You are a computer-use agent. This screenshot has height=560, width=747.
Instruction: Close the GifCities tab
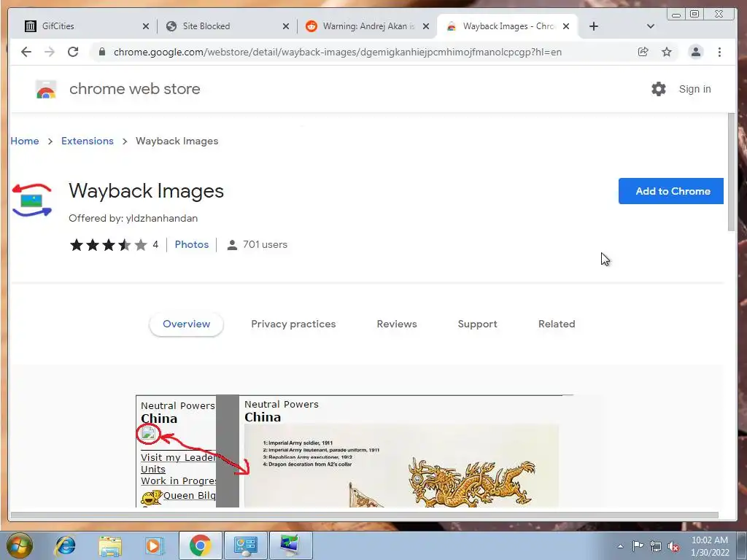[146, 26]
